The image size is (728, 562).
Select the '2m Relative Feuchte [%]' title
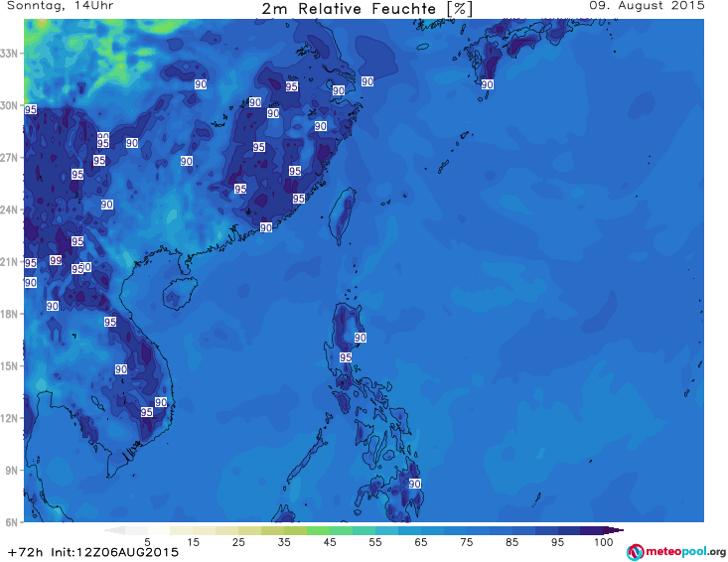point(366,9)
